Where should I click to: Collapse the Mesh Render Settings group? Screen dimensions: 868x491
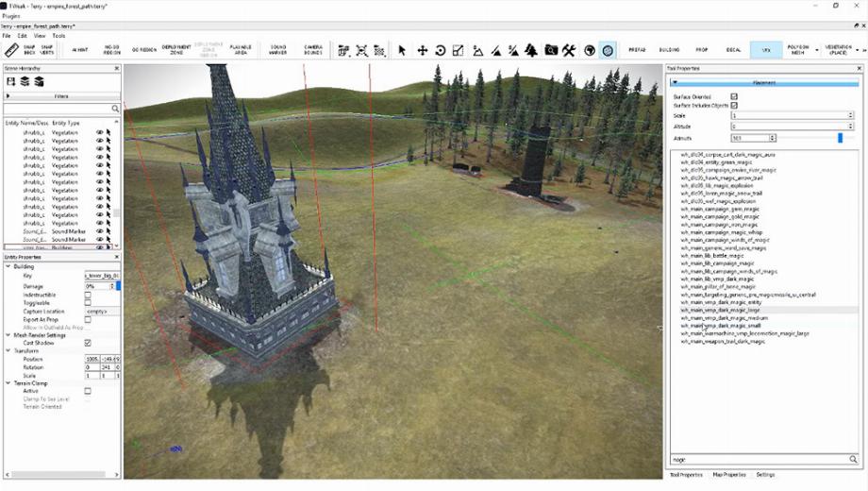8,334
